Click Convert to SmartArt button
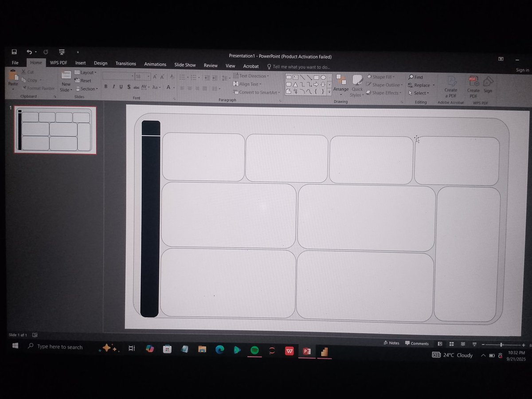 click(257, 92)
